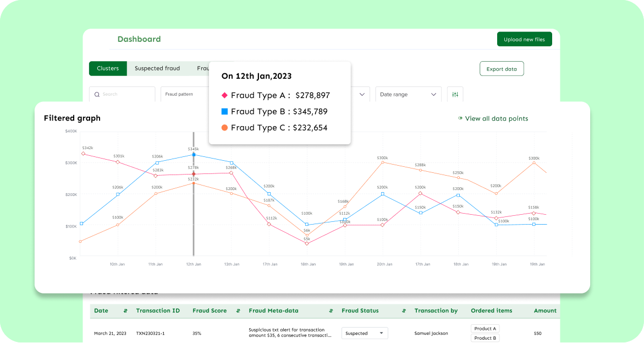
Task: Click the search magnifier icon
Action: click(x=97, y=95)
